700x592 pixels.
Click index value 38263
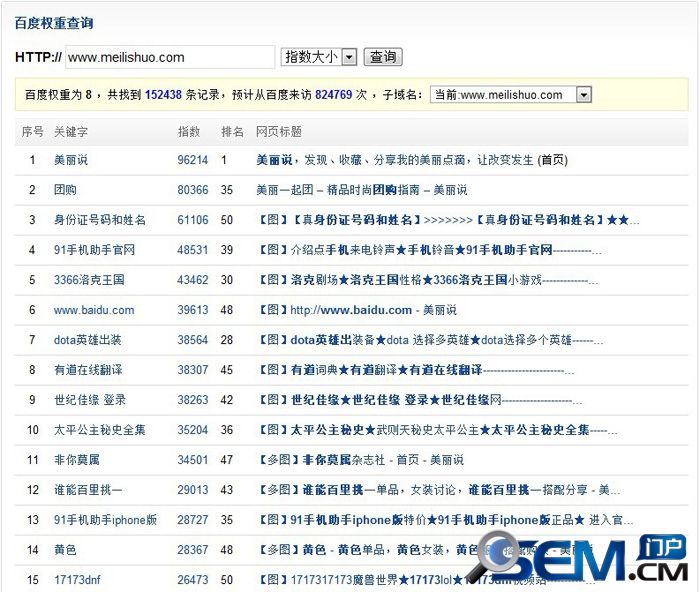point(193,400)
